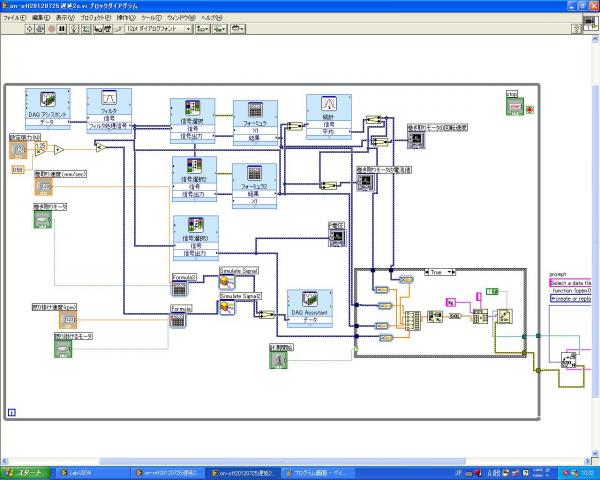Open the 12pt font dropdown
The image size is (600, 480).
[x=159, y=29]
